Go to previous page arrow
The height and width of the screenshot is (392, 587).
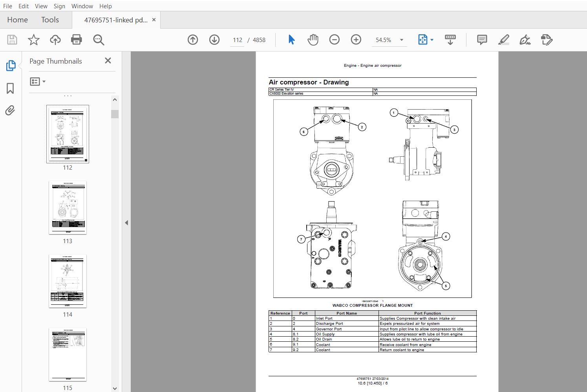[193, 40]
